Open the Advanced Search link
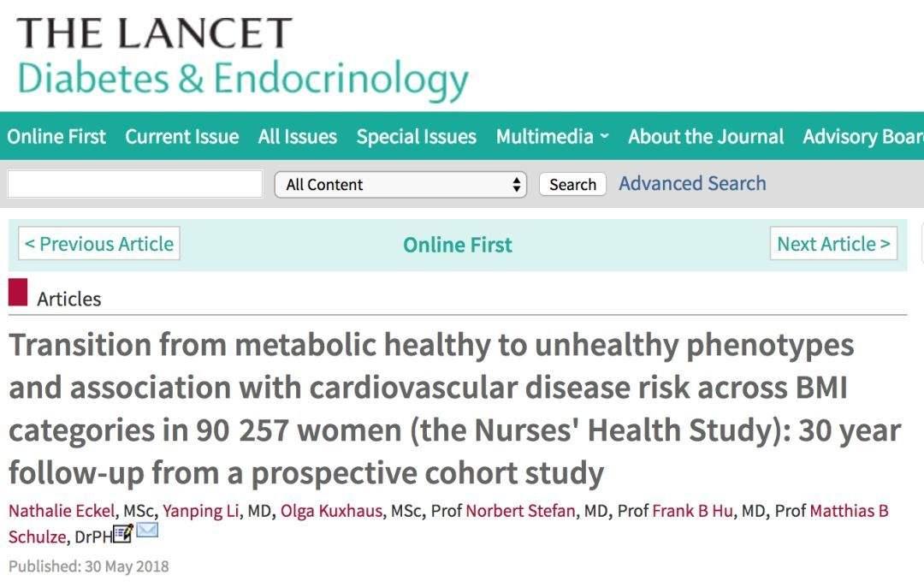This screenshot has height=587, width=924. pyautogui.click(x=692, y=183)
